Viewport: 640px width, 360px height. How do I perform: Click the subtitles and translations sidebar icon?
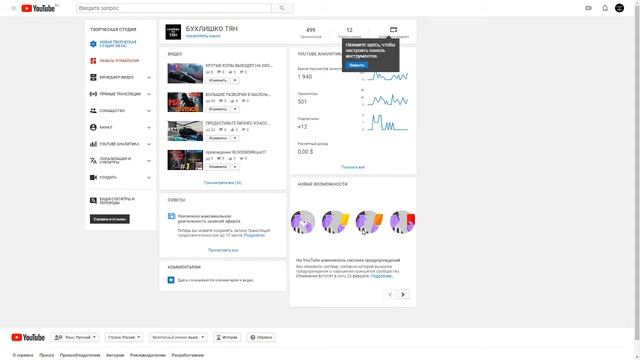click(93, 200)
